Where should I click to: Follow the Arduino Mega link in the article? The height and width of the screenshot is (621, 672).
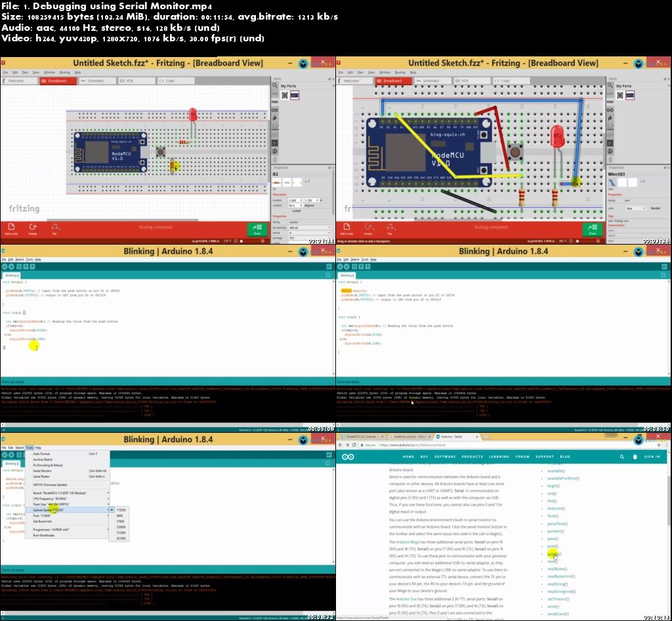click(407, 542)
